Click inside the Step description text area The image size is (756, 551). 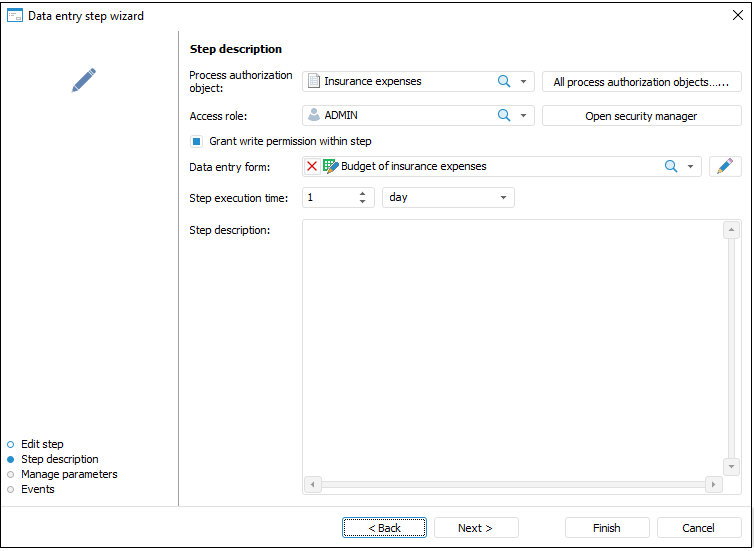coord(512,350)
